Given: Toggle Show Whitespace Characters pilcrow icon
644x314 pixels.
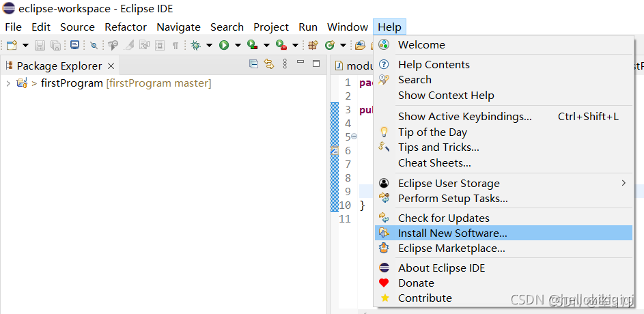Looking at the screenshot, I should [176, 46].
